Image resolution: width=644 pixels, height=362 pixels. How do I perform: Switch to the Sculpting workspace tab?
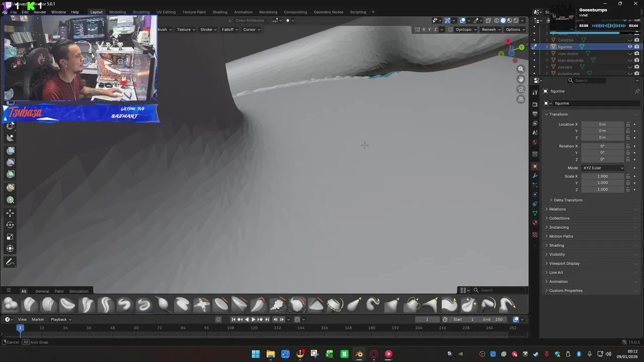point(141,12)
